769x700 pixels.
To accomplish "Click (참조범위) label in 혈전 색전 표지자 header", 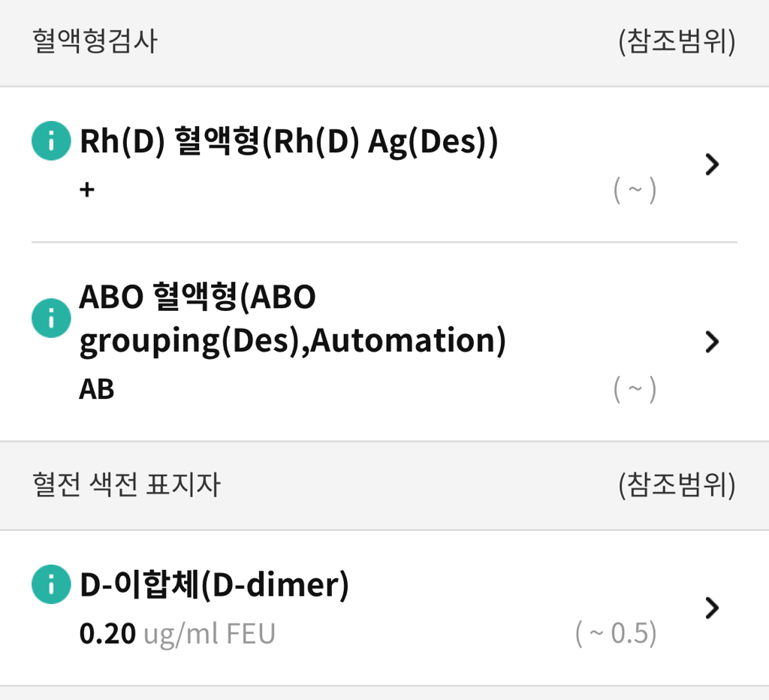I will 677,484.
